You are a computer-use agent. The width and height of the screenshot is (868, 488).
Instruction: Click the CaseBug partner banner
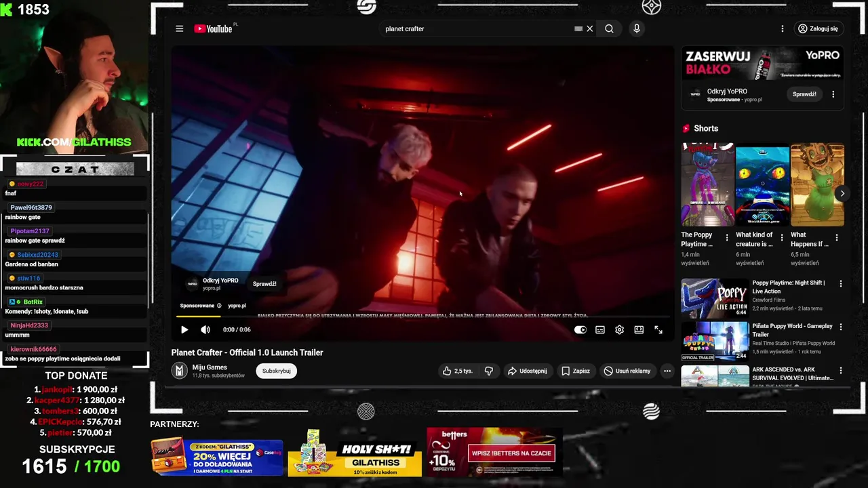click(217, 456)
